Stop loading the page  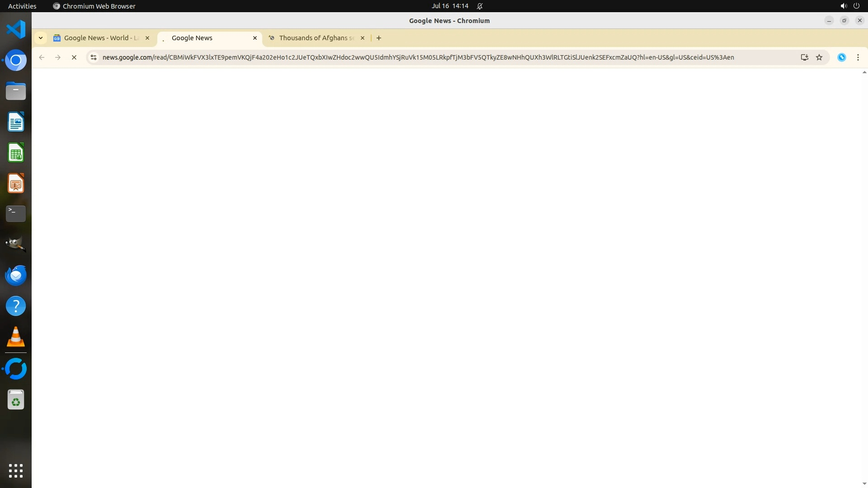[x=74, y=57]
